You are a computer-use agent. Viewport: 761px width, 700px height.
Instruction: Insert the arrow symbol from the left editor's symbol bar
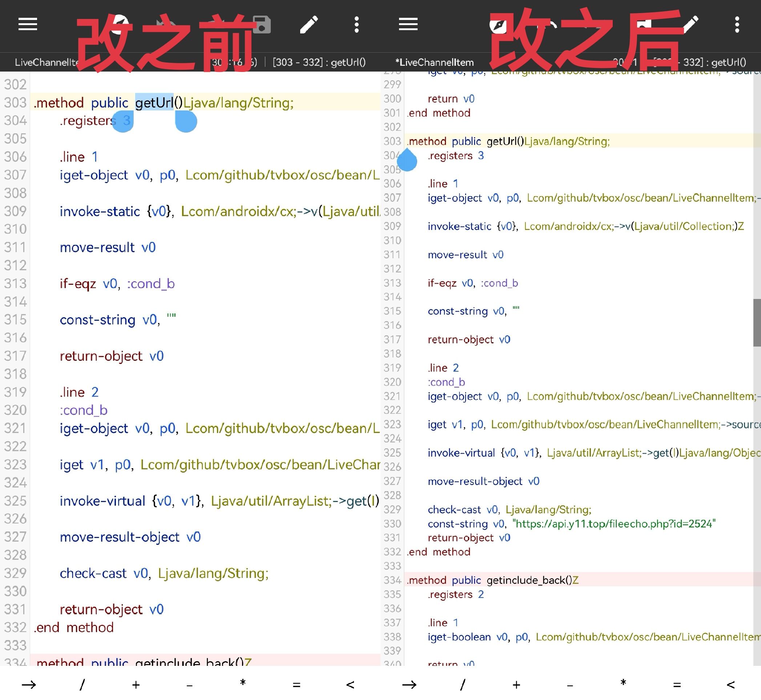point(28,684)
